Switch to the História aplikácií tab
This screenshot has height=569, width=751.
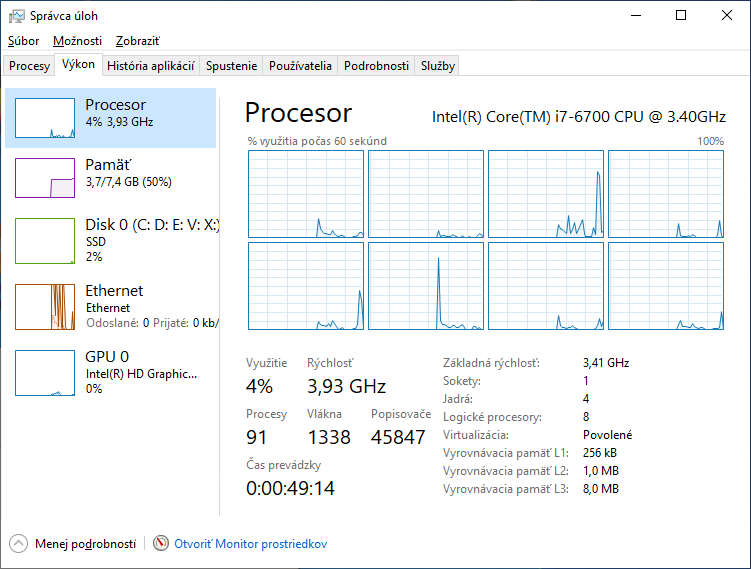point(150,66)
